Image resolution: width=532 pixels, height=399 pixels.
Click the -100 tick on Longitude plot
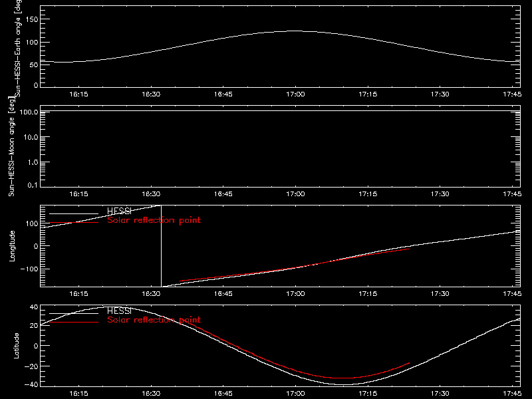29,269
